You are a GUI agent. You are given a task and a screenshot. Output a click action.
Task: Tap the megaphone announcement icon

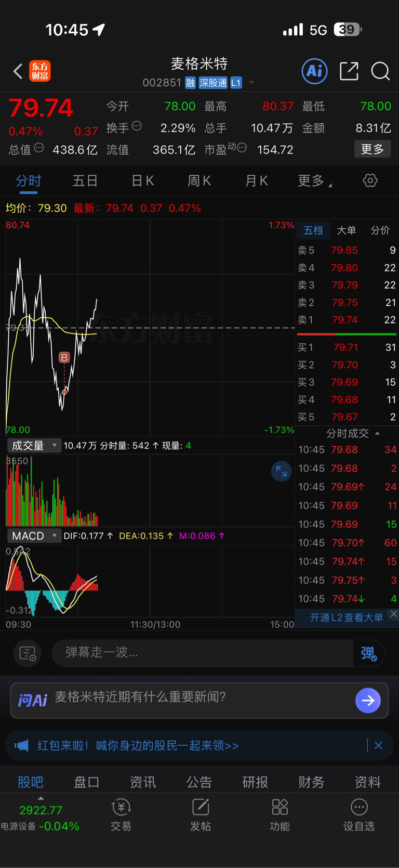pyautogui.click(x=21, y=746)
